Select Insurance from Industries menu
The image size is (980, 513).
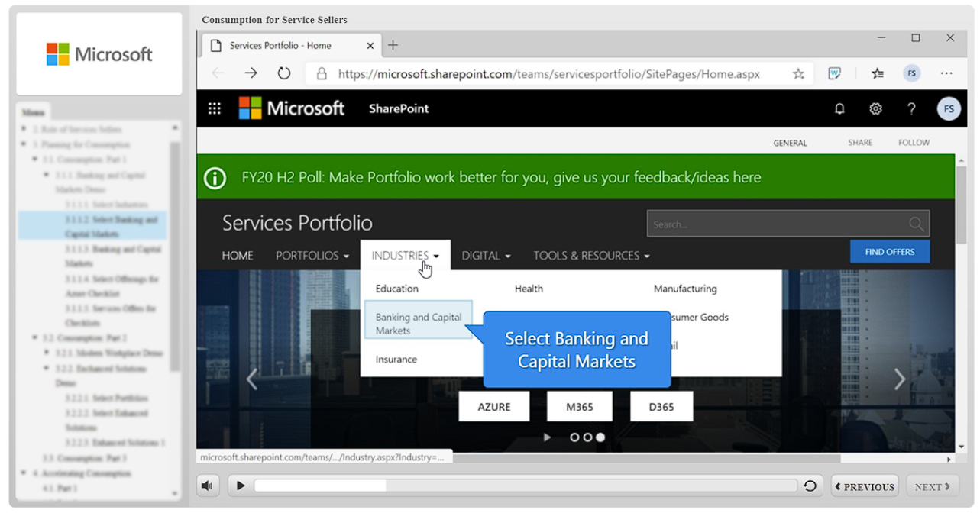tap(396, 359)
